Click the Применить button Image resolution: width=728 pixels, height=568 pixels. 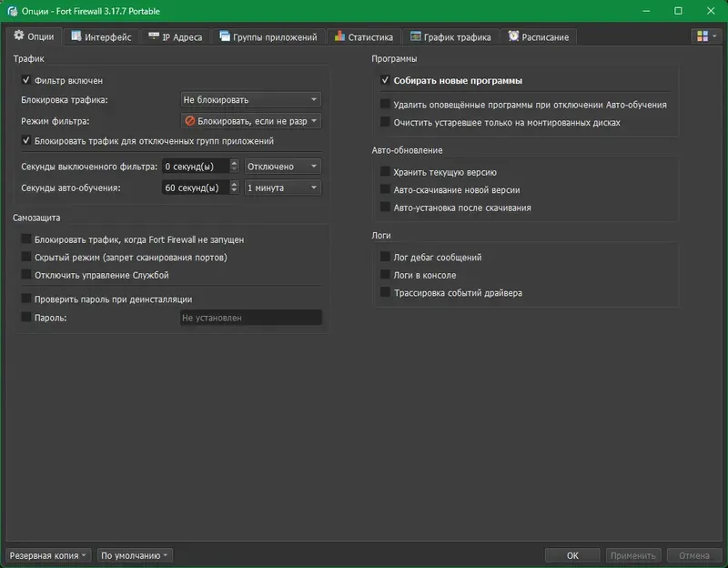pos(632,555)
